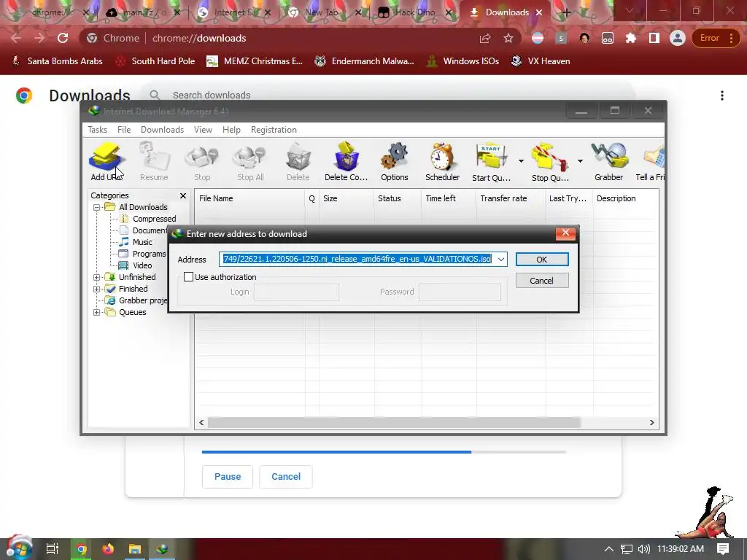The width and height of the screenshot is (747, 560).
Task: Click the Delete toolbar icon in IDM
Action: pos(298,161)
